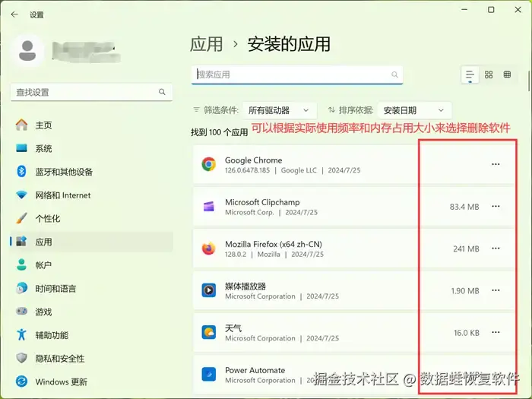Click the 241 MB size value
Image resolution: width=532 pixels, height=399 pixels.
(466, 249)
